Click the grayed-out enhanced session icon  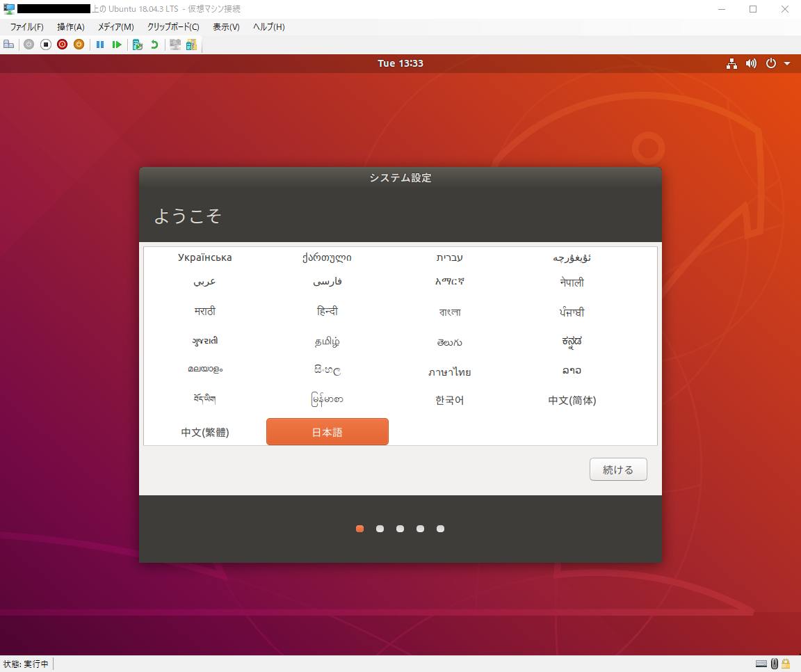175,45
